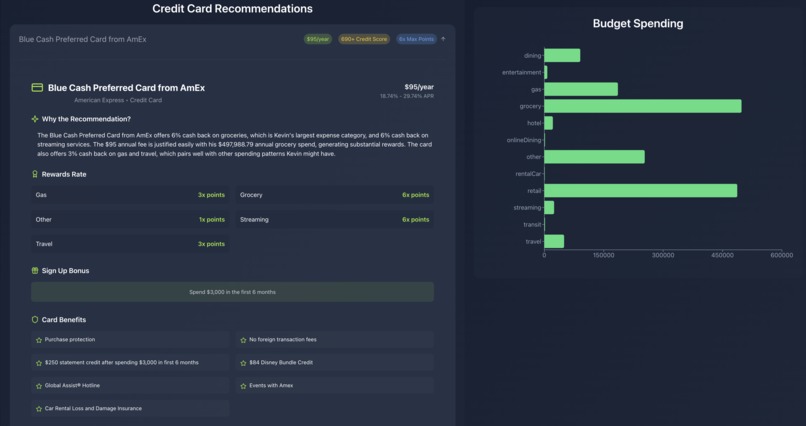Click the Other 1x points reward row
Screen dimensions: 806x426
point(130,219)
